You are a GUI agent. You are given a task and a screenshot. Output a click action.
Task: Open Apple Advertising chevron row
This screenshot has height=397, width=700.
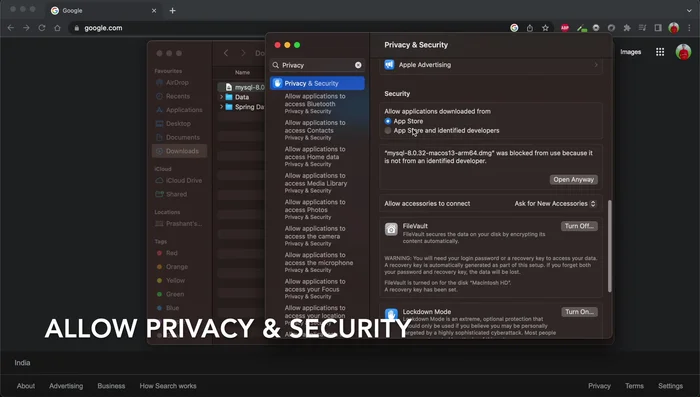tap(596, 65)
